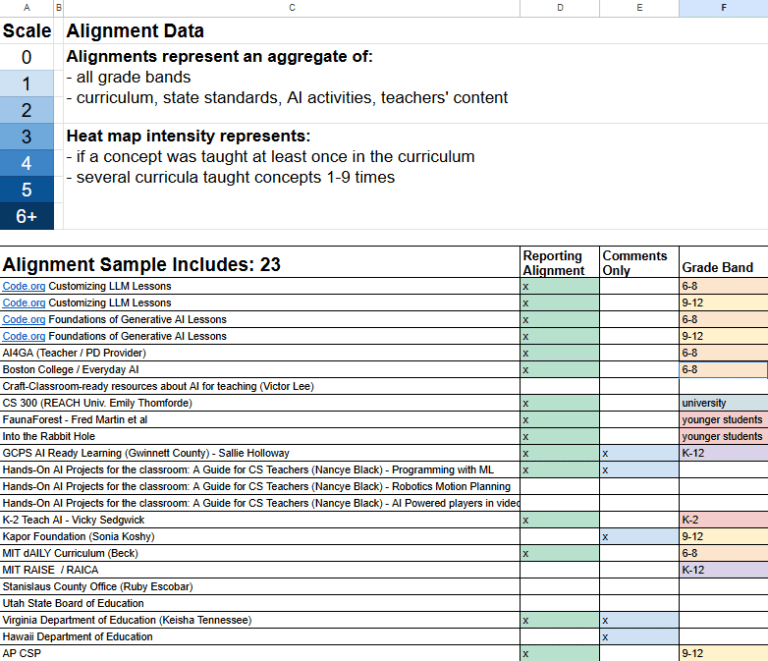
Task: Select the Utah State Board of Education cell
Action: [x=260, y=604]
